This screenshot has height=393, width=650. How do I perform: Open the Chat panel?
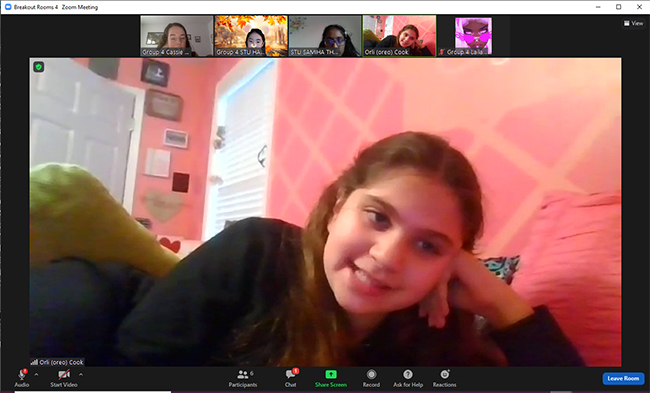coord(291,378)
